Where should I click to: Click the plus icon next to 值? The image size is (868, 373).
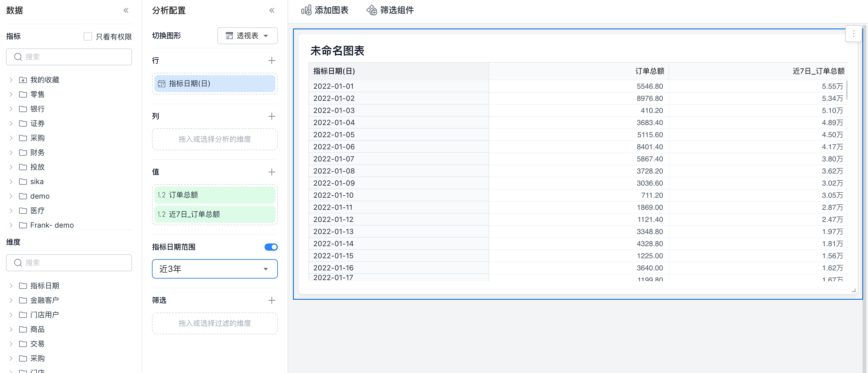pyautogui.click(x=271, y=172)
